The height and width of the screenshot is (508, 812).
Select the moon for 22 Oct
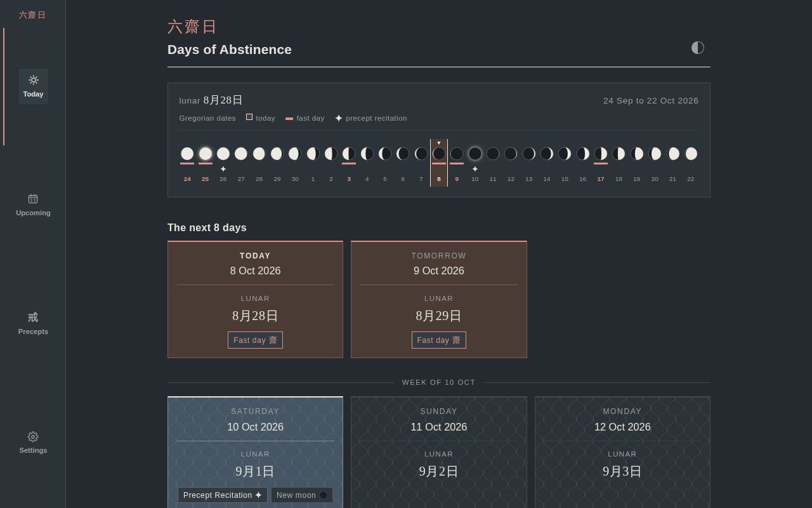691,154
